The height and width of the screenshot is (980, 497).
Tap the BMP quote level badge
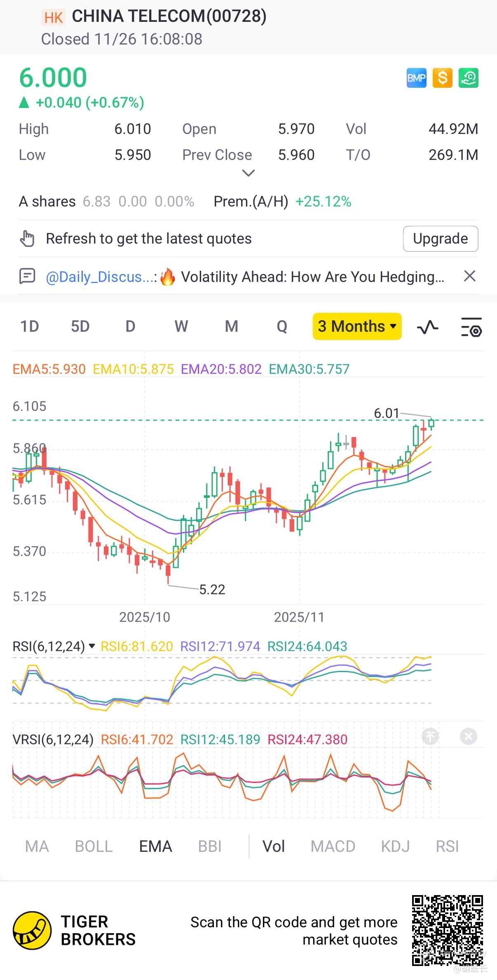point(416,78)
